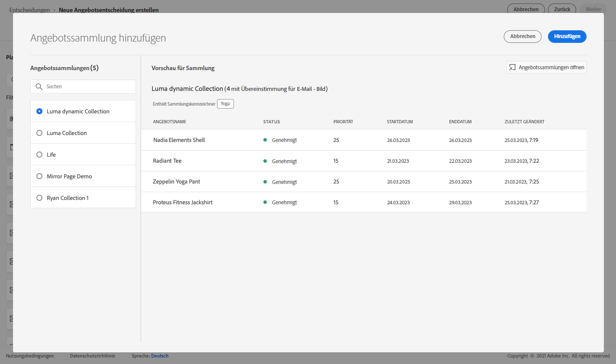Cancel the dialog with Abbrechen
Image resolution: width=616 pixels, height=364 pixels.
click(522, 36)
